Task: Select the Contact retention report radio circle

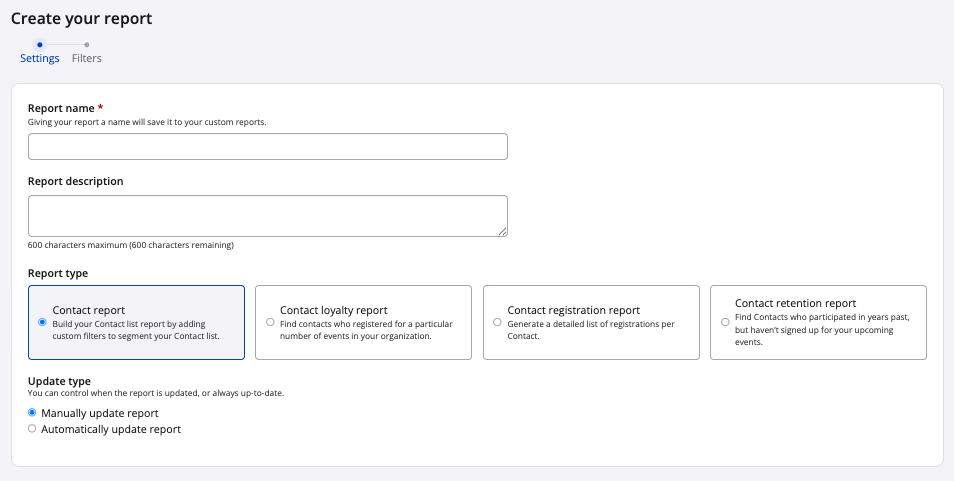Action: point(725,322)
